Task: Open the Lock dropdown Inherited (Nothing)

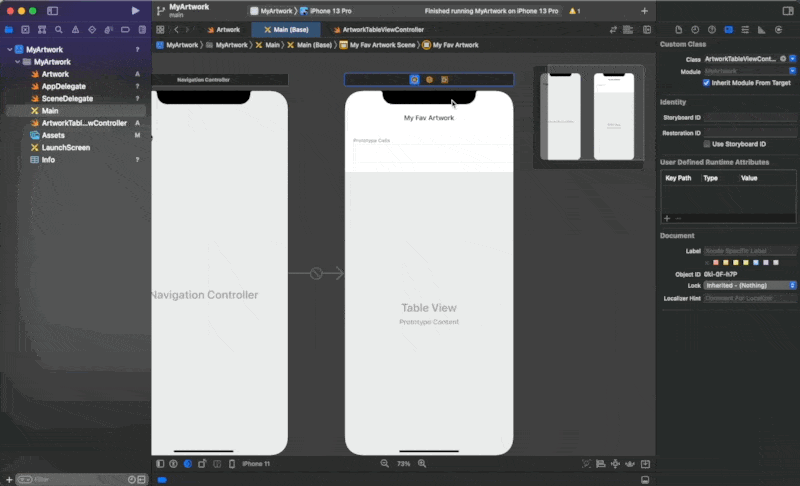Action: [750, 286]
